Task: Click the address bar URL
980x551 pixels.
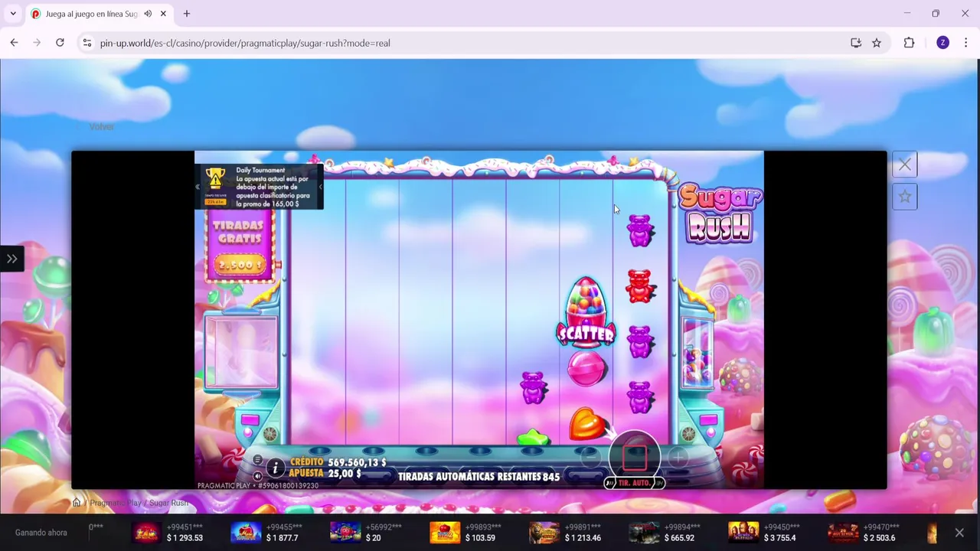Action: [245, 43]
